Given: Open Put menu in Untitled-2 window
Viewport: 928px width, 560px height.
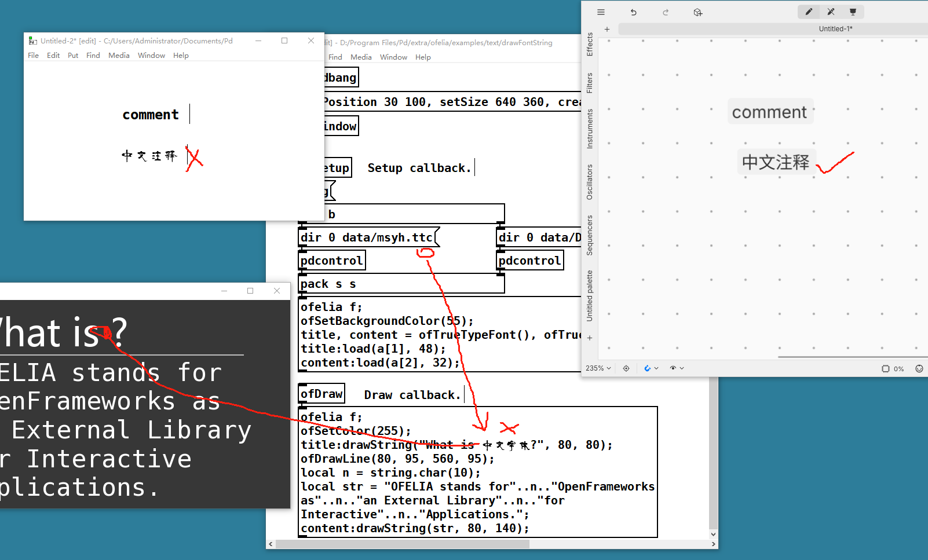Looking at the screenshot, I should 73,56.
